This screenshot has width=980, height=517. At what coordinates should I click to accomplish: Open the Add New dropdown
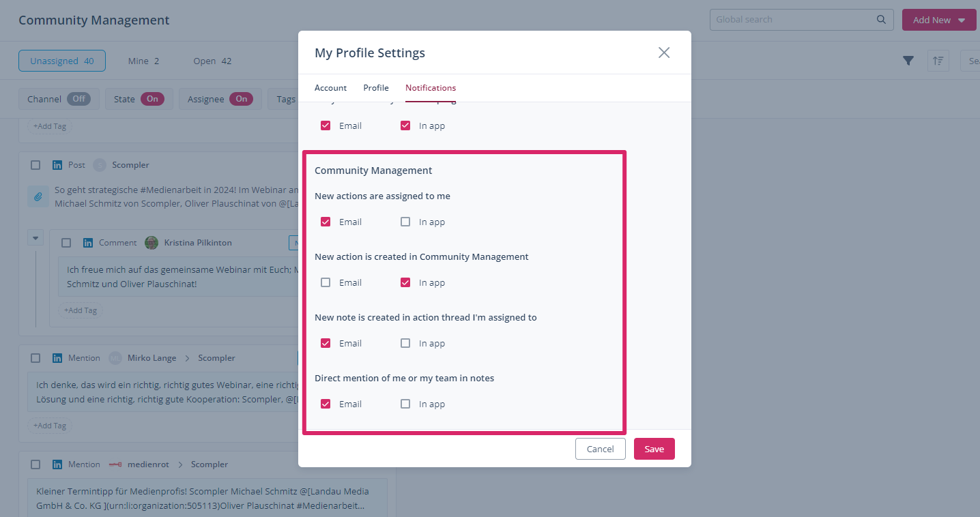click(938, 20)
